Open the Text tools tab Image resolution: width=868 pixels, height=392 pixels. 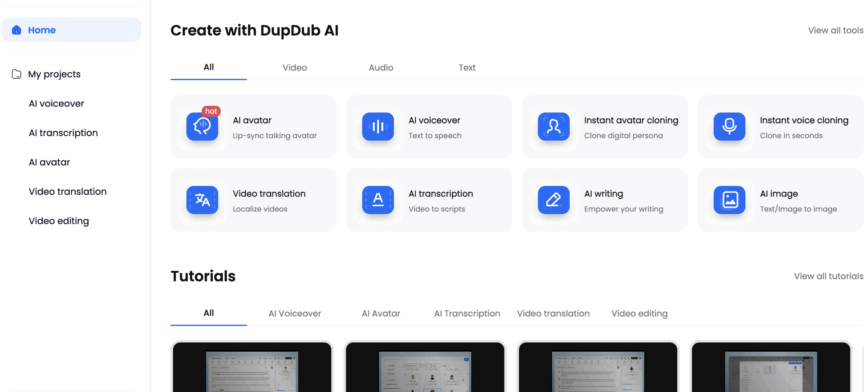click(x=467, y=67)
